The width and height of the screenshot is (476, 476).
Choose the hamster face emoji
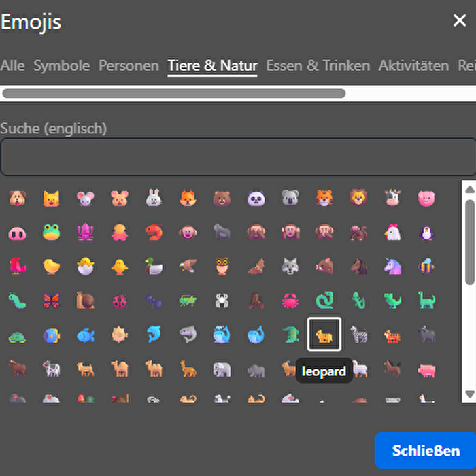point(120,199)
